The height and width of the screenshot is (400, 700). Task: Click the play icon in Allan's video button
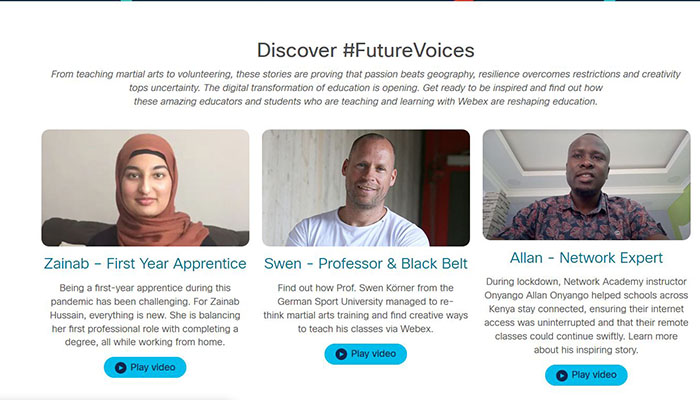point(562,375)
